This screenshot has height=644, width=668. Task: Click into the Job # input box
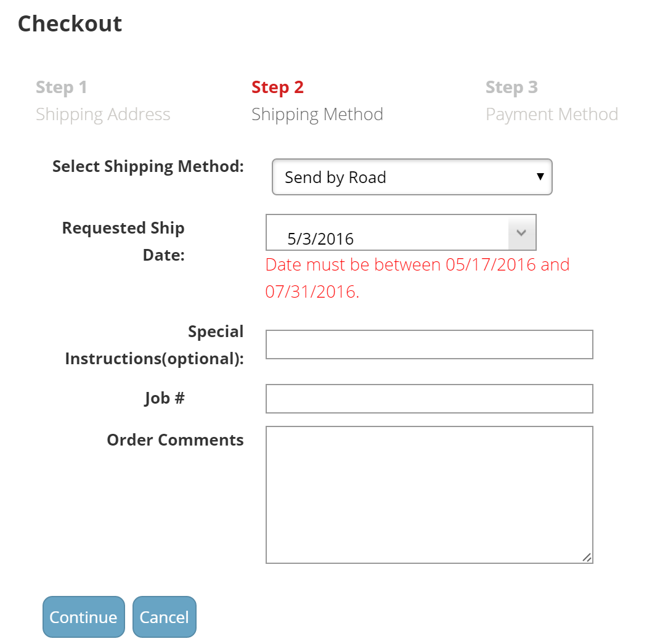tap(429, 399)
